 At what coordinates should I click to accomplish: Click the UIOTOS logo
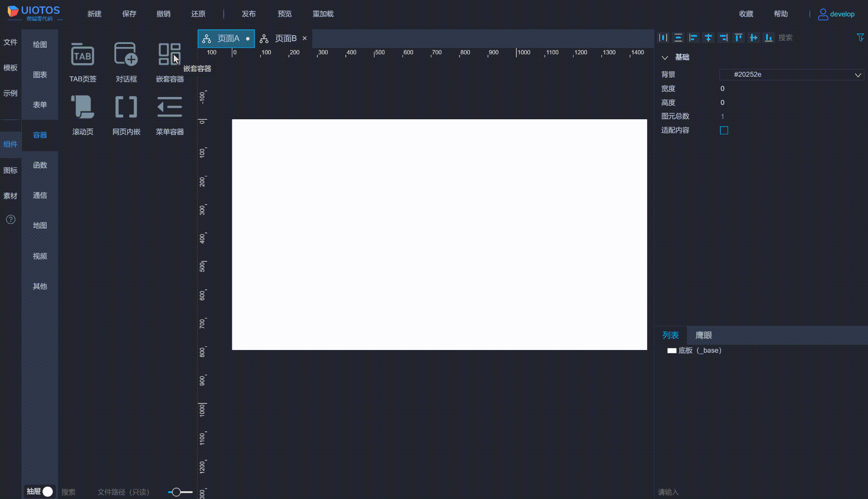point(34,13)
